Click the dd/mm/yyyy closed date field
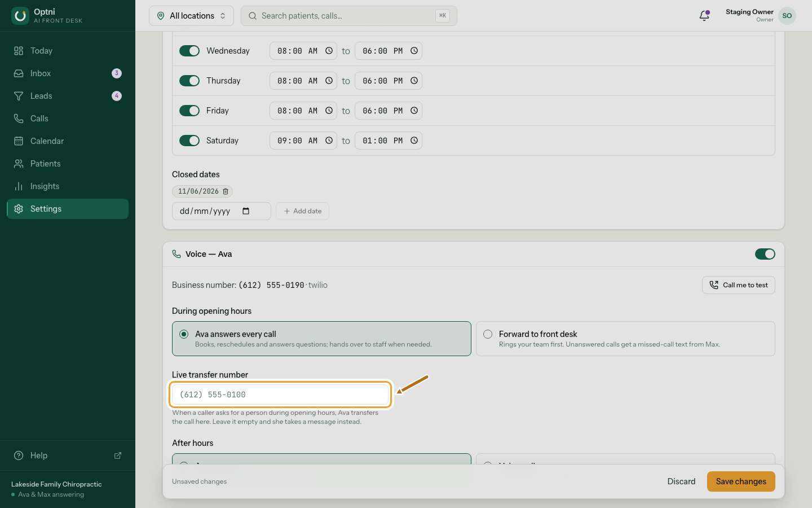This screenshot has width=812, height=508. pyautogui.click(x=222, y=211)
